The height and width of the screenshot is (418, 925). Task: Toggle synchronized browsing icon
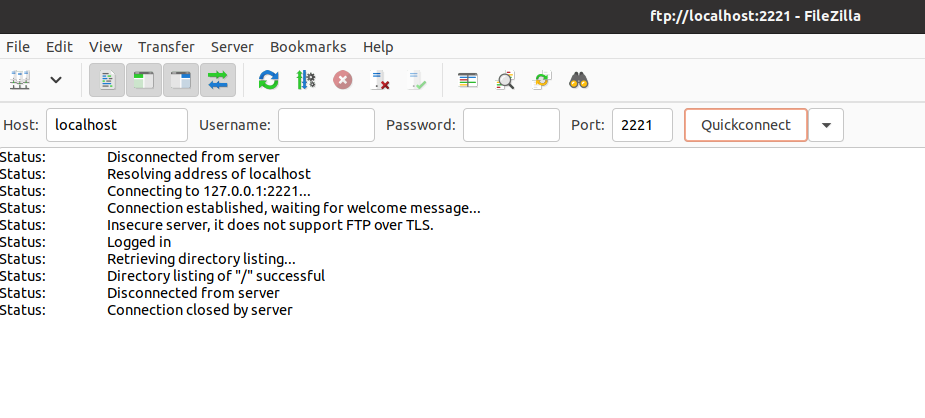point(542,80)
